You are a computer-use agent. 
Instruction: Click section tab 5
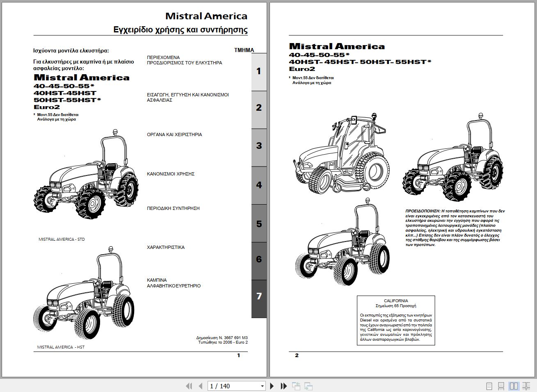tap(259, 224)
